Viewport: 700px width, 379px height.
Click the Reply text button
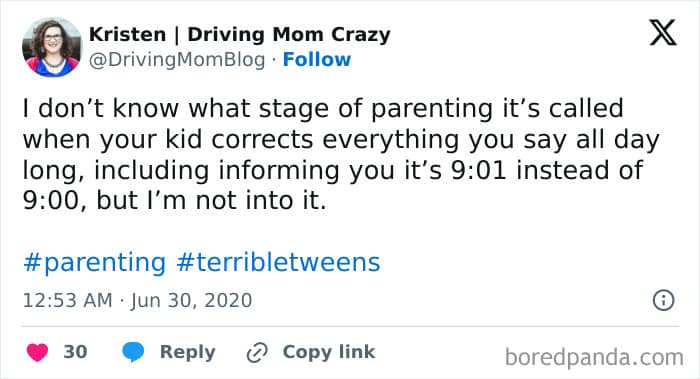coord(188,352)
